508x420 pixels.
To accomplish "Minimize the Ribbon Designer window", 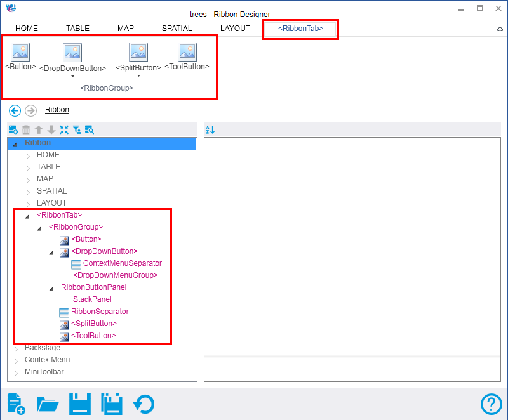I will point(462,9).
